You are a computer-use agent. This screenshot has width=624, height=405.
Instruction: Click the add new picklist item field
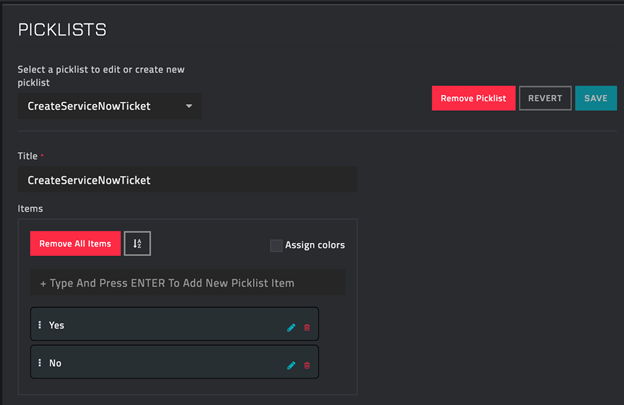click(x=187, y=283)
